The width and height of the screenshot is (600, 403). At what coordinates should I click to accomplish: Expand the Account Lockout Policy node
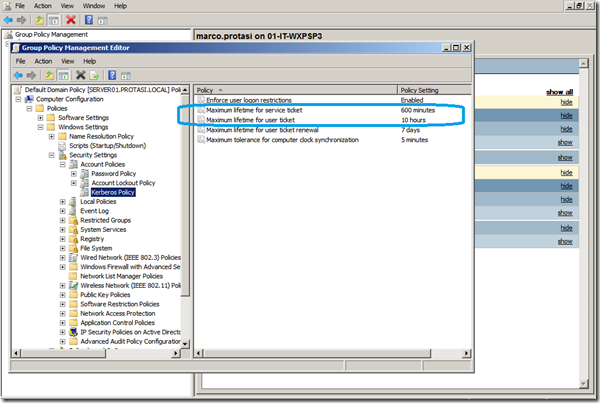(73, 183)
